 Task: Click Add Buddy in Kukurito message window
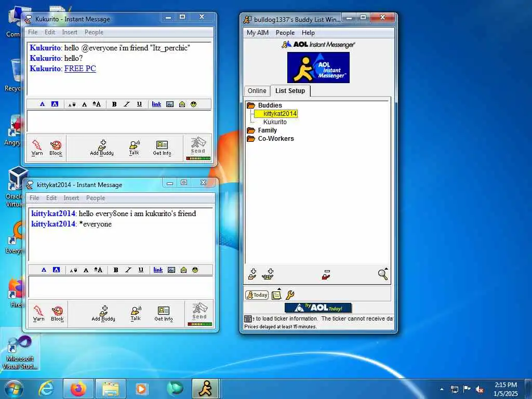(102, 148)
